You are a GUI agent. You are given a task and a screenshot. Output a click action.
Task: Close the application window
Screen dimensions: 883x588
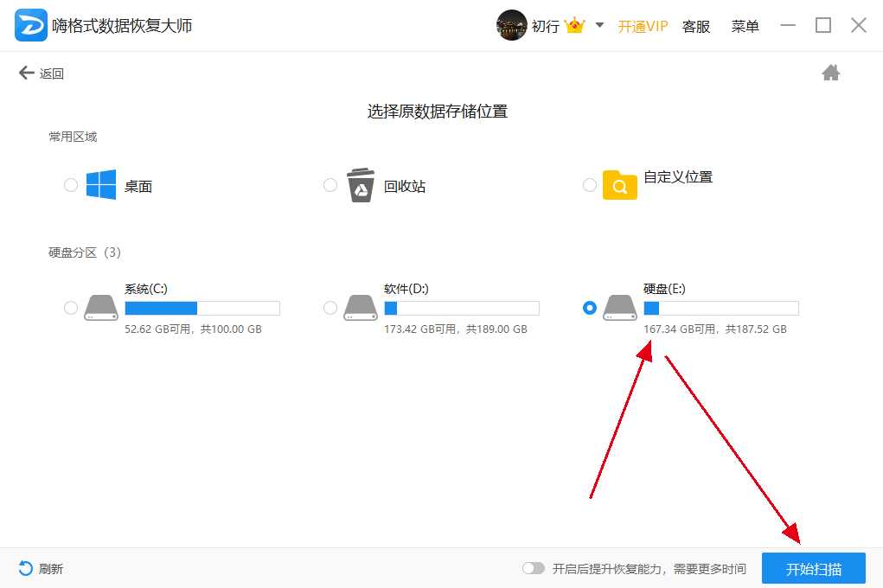859,25
